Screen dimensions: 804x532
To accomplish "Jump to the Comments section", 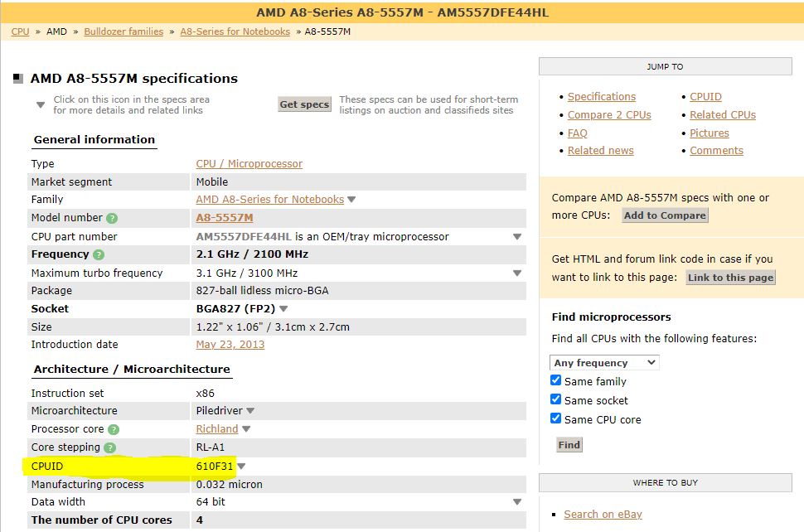I will [716, 151].
